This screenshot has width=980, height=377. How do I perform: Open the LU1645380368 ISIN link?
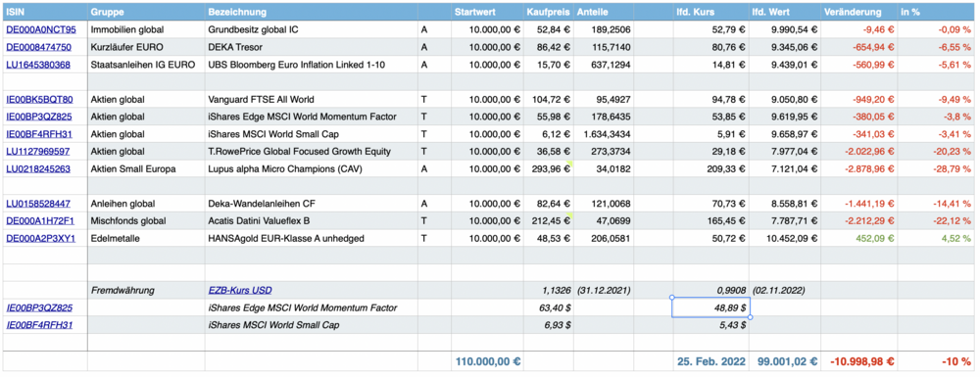pyautogui.click(x=38, y=65)
